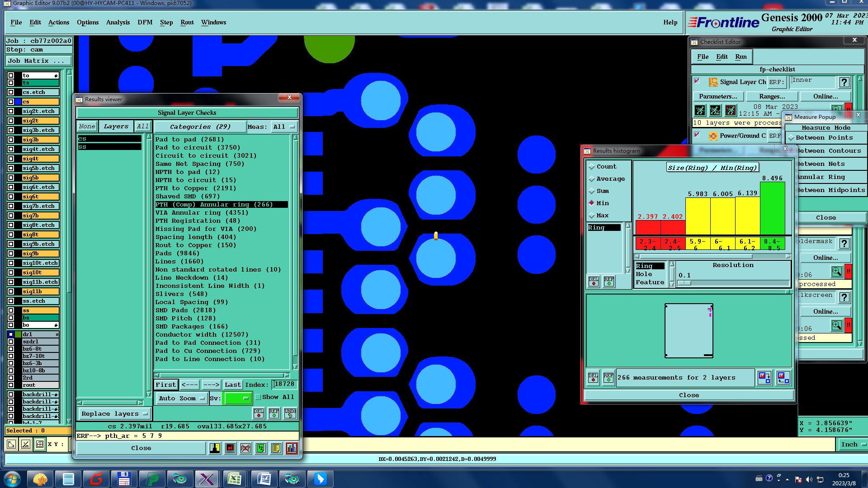Open Word from the Windows taskbar
This screenshot has height=488, width=868.
coord(264,479)
